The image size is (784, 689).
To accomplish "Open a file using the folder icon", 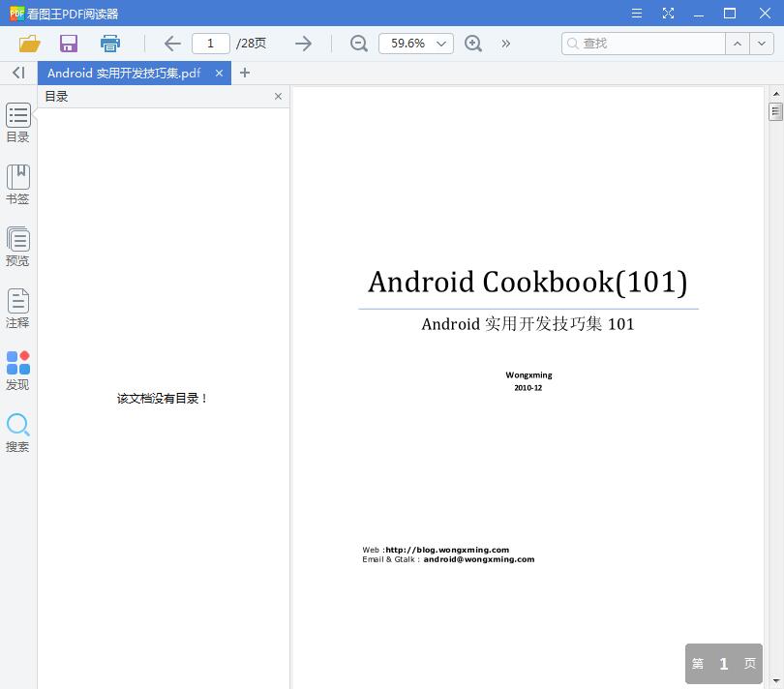I will (x=29, y=44).
